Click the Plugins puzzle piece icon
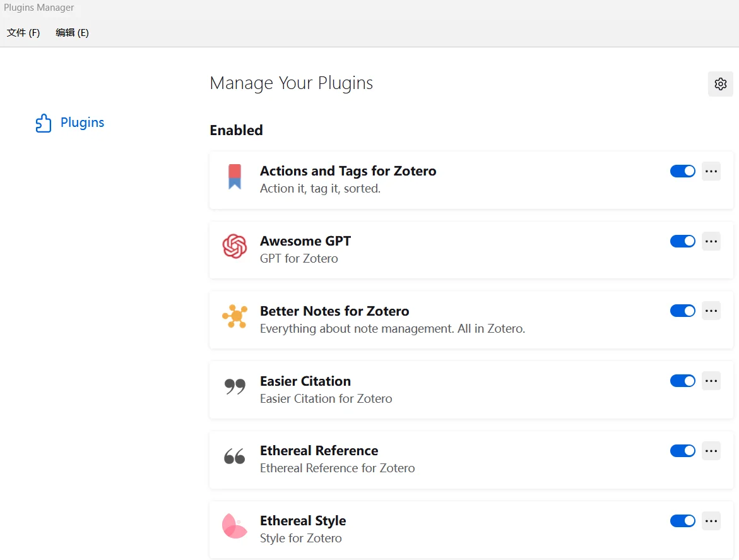Viewport: 739px width, 560px height. tap(44, 123)
